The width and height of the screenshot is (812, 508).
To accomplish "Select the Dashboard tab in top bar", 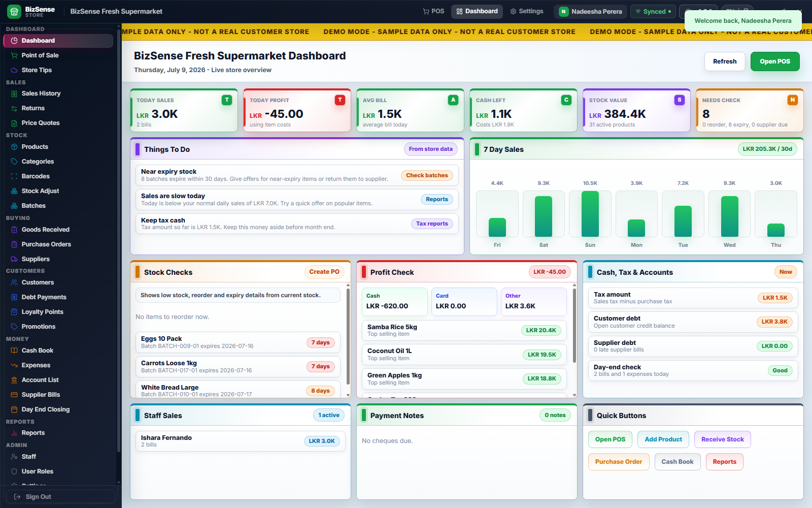I will click(477, 11).
